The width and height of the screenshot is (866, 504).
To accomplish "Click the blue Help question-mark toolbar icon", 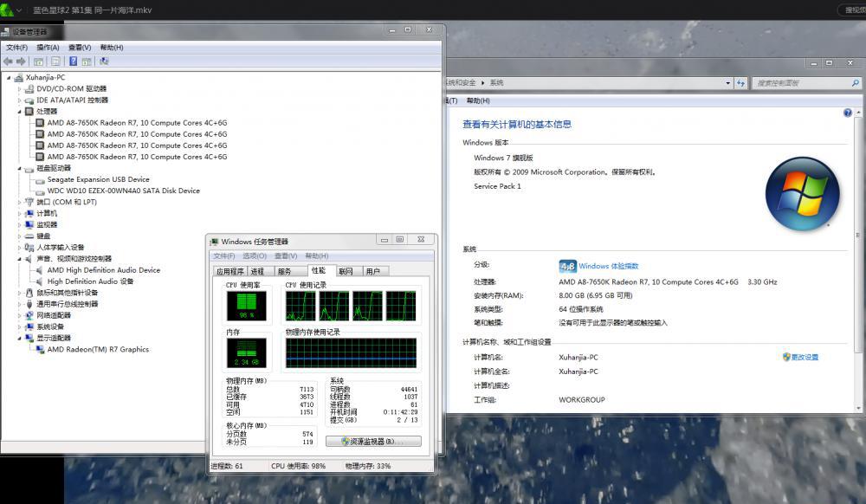I will coord(73,61).
